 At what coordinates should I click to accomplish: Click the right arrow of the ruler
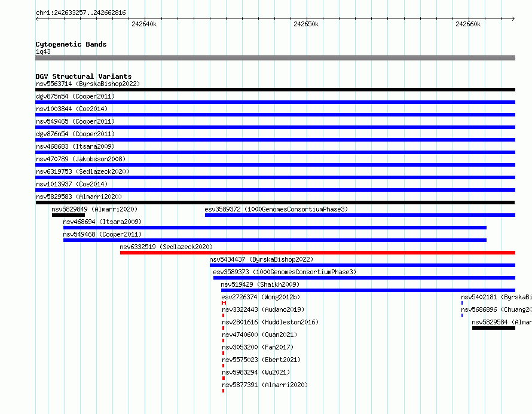tap(513, 19)
